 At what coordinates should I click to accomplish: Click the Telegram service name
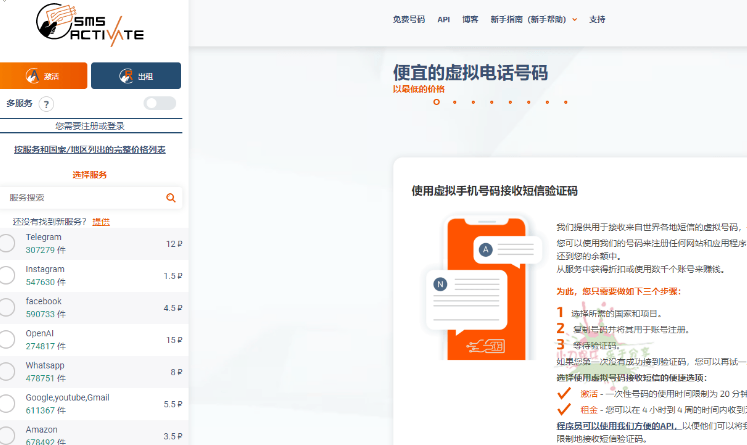[x=43, y=237]
